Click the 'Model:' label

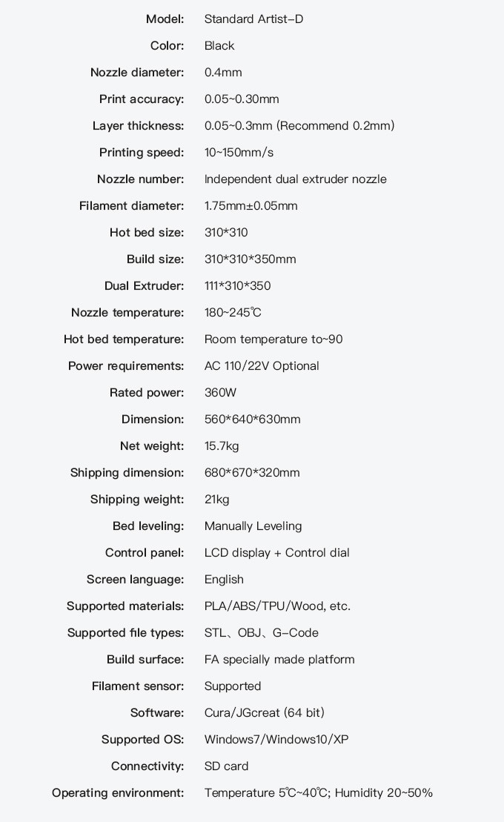click(x=165, y=19)
